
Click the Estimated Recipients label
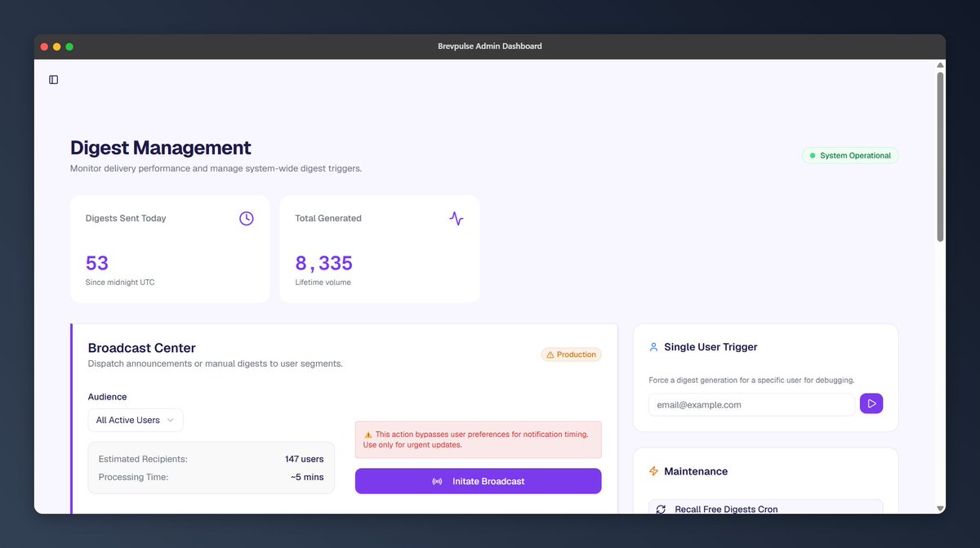pos(143,459)
